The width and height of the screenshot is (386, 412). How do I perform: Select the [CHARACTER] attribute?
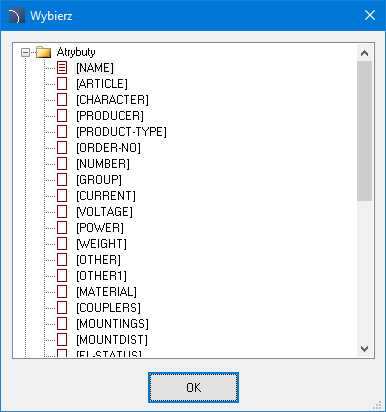[112, 100]
